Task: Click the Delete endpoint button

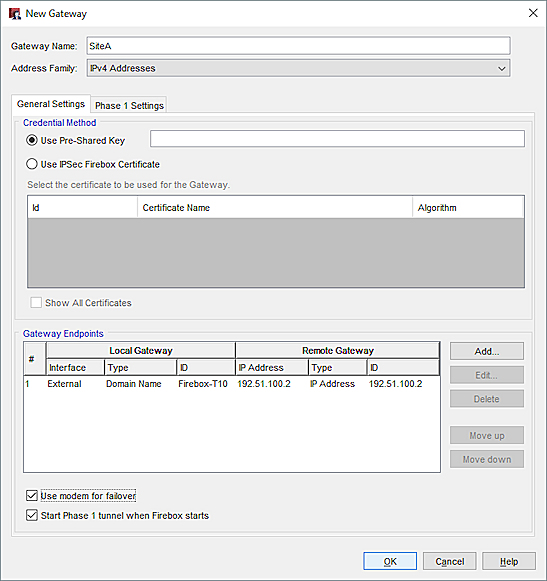Action: coord(487,399)
